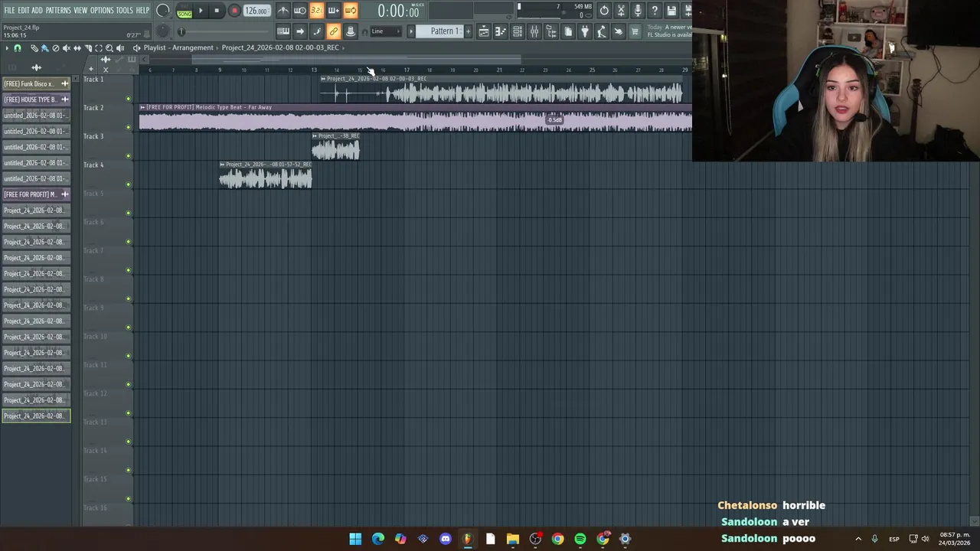Open the audio editor scissors icon
The image size is (980, 551).
pyautogui.click(x=621, y=11)
